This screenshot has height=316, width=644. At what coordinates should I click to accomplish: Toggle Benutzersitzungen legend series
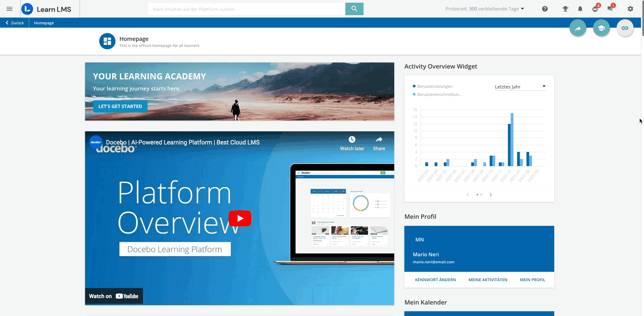tap(433, 86)
